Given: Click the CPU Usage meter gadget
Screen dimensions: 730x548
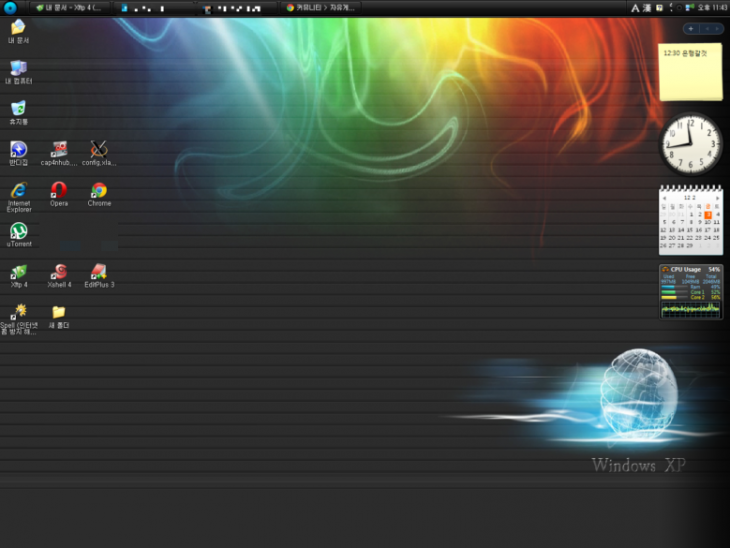Looking at the screenshot, I should (690, 290).
